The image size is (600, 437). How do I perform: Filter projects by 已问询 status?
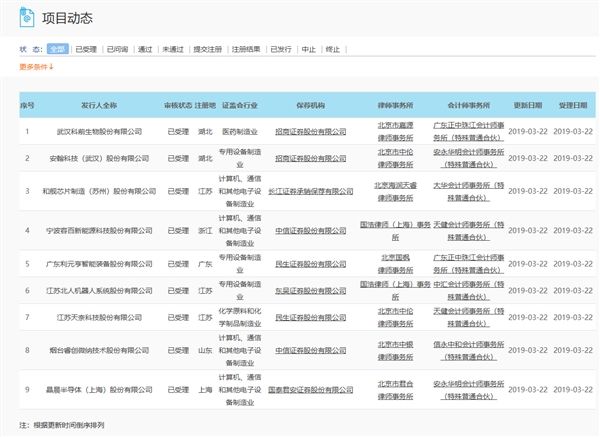pos(117,49)
